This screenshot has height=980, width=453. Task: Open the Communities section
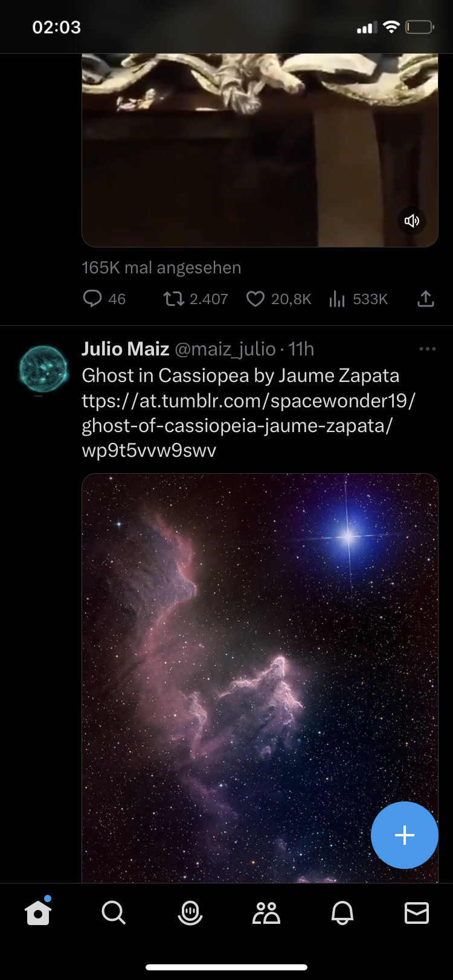coord(266,912)
